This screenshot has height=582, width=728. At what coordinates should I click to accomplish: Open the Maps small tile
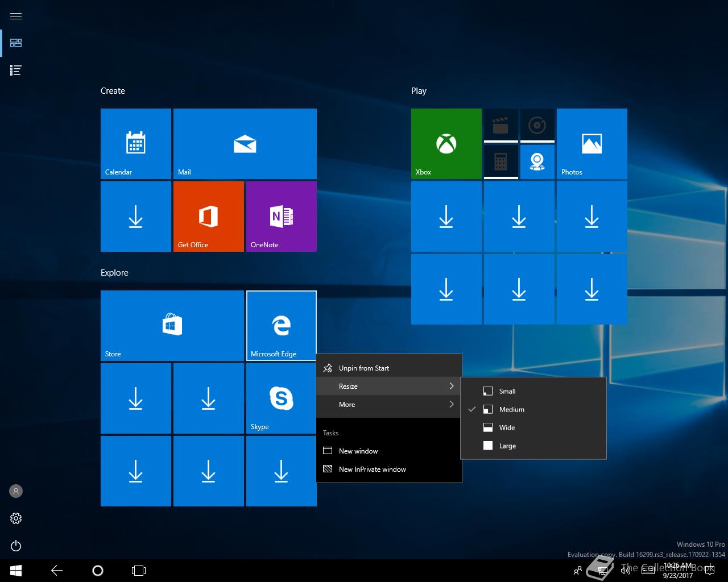[x=537, y=162]
